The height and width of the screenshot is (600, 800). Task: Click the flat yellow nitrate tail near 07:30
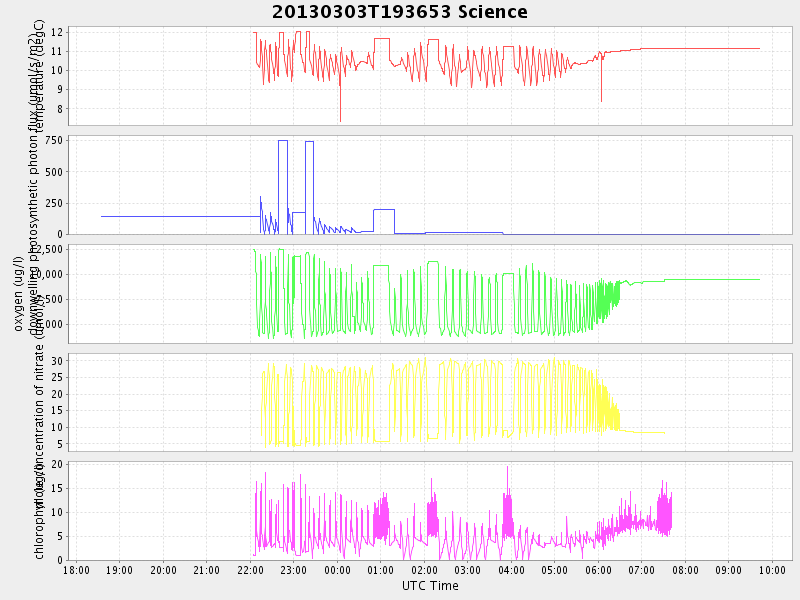650,432
